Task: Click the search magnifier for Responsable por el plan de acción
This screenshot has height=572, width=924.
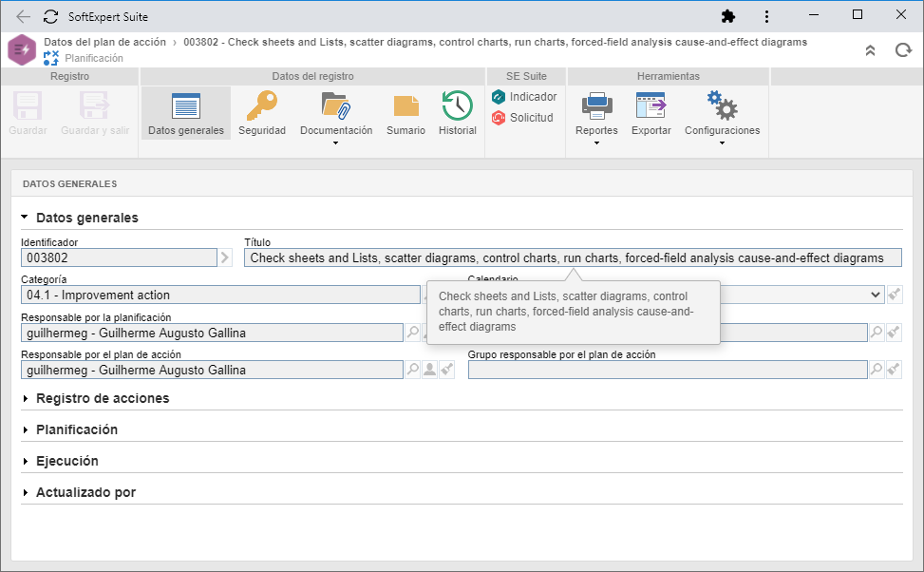Action: pyautogui.click(x=412, y=370)
